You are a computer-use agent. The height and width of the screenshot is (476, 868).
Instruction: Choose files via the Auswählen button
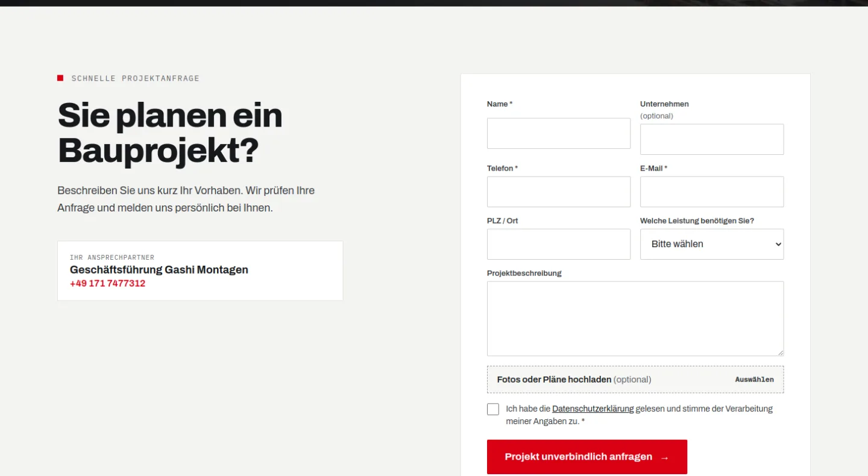pos(754,380)
